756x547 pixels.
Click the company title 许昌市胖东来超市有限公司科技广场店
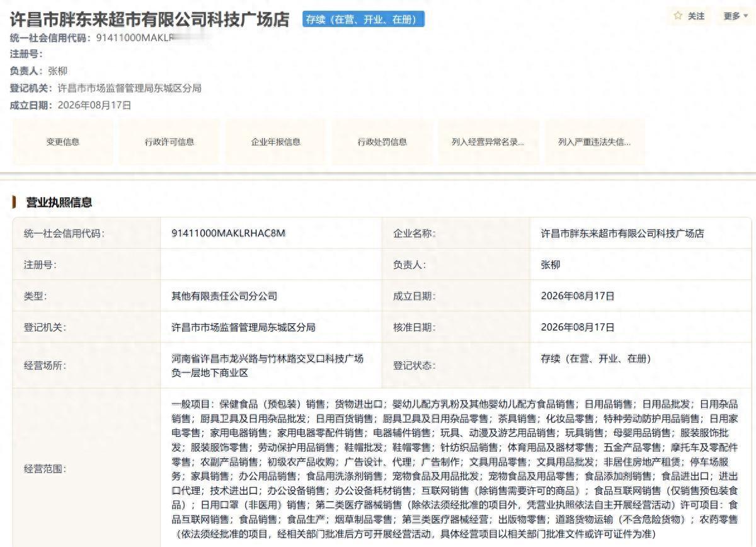coord(150,20)
